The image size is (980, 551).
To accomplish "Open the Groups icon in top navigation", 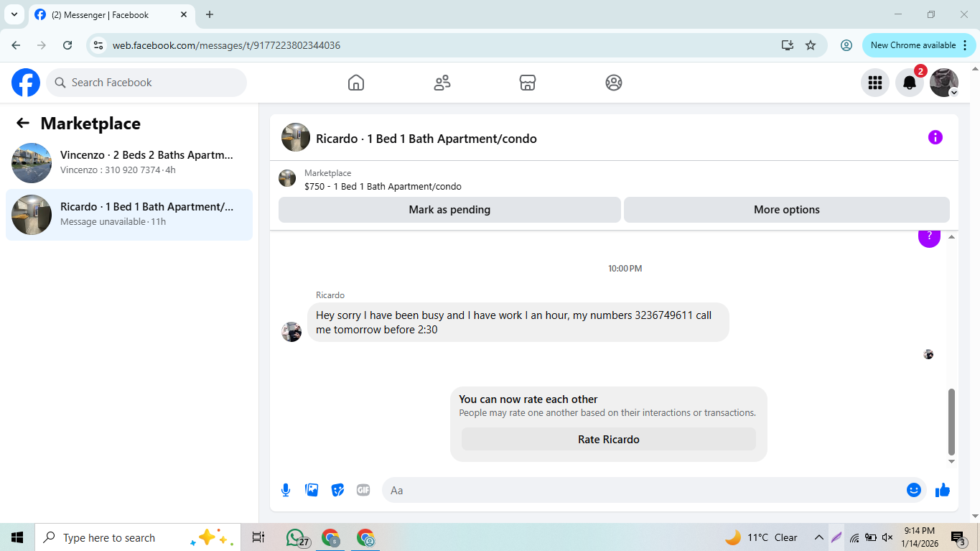I will [614, 83].
